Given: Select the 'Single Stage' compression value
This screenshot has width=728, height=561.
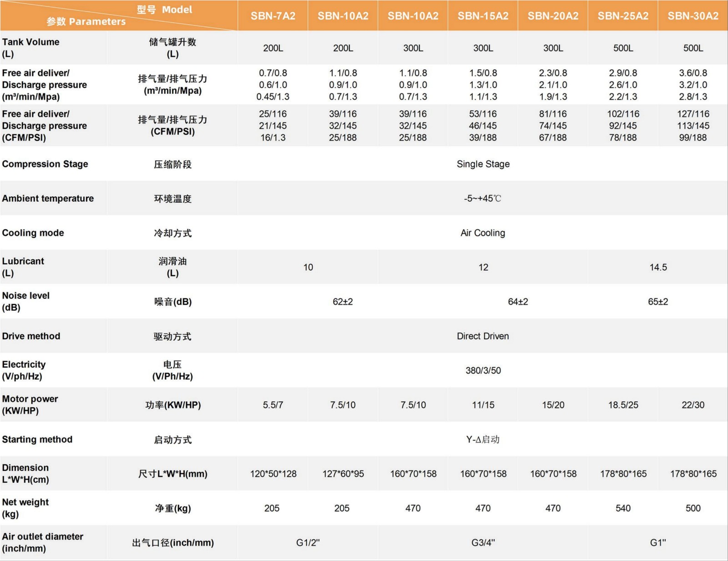Looking at the screenshot, I should [x=483, y=164].
